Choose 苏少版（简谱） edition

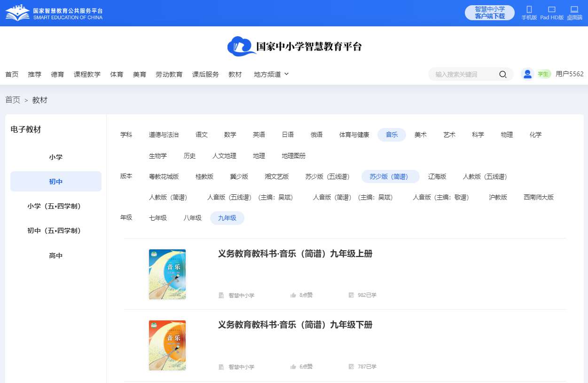click(391, 176)
